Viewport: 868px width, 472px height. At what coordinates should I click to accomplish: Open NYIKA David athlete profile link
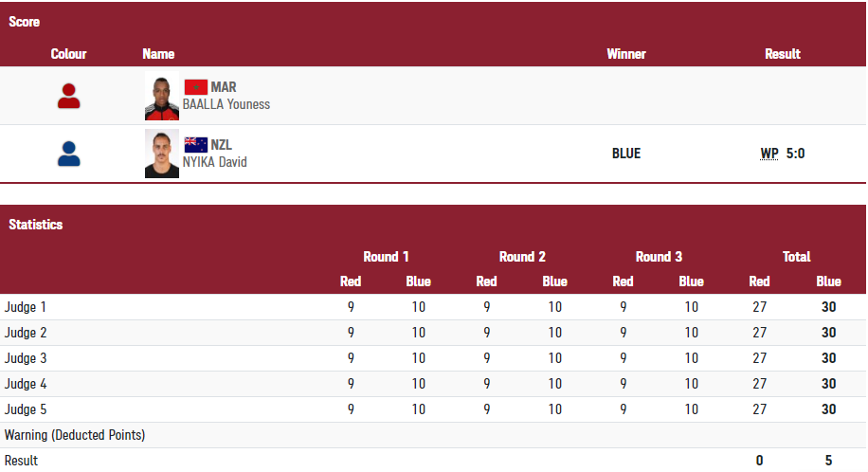[x=215, y=162]
